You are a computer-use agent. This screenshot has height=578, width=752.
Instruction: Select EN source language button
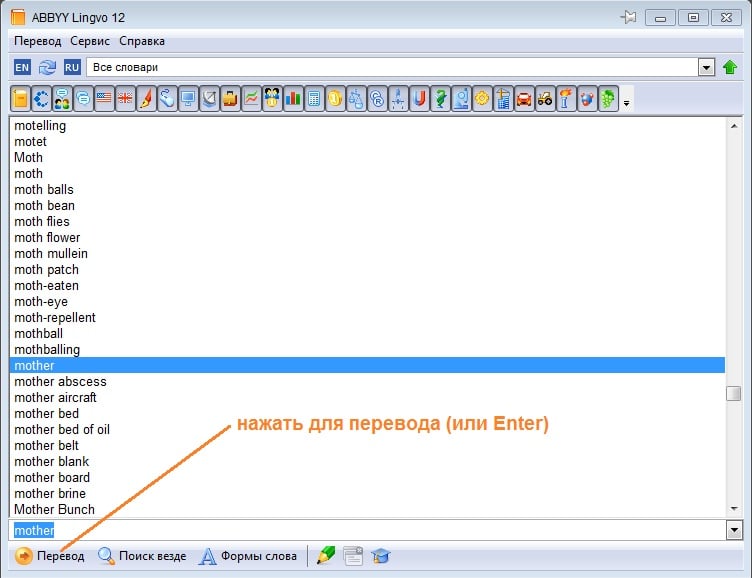coord(22,67)
